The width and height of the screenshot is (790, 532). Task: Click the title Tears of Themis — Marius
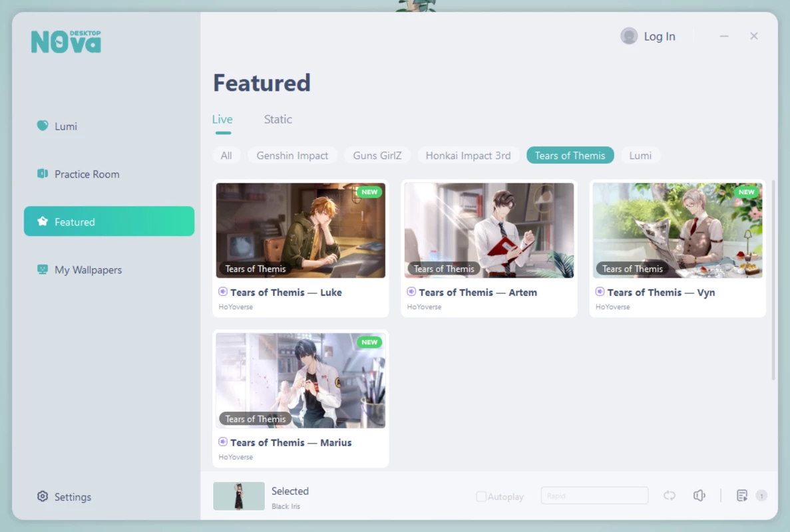[291, 442]
